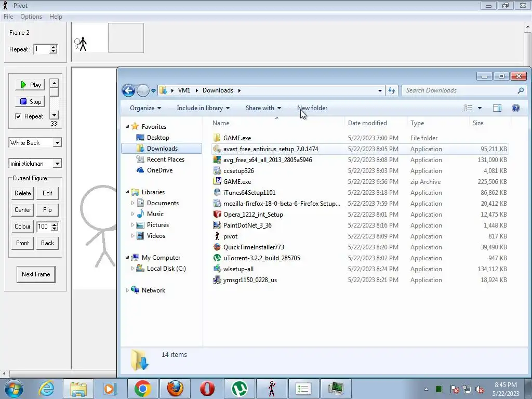Click the Stop button in Pivot
532x399 pixels.
click(x=30, y=101)
